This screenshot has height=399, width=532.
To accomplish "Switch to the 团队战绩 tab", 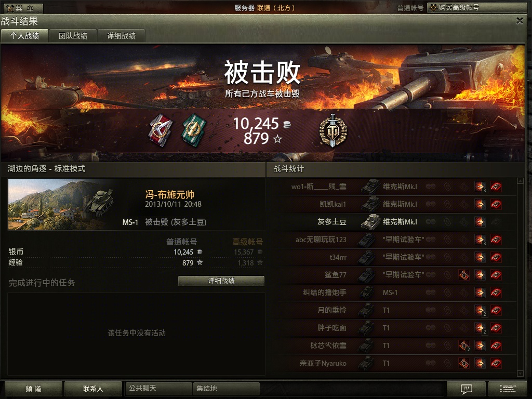I will click(x=73, y=36).
